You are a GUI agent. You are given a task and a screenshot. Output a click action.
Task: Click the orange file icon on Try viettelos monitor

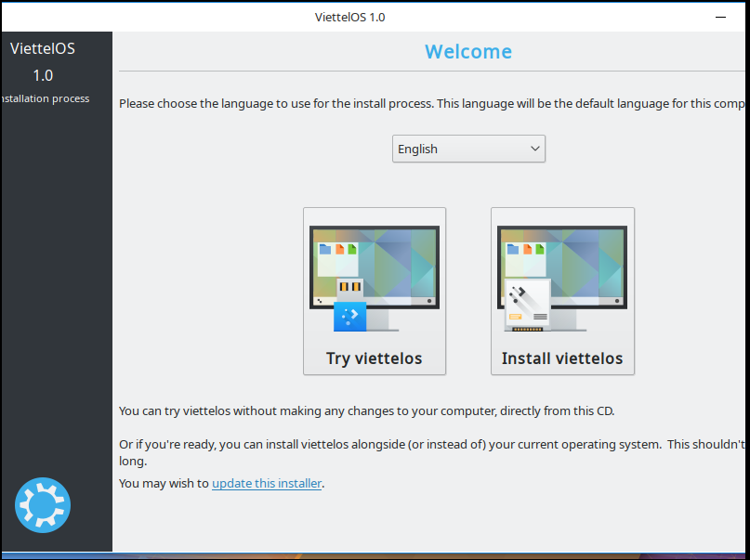click(339, 249)
